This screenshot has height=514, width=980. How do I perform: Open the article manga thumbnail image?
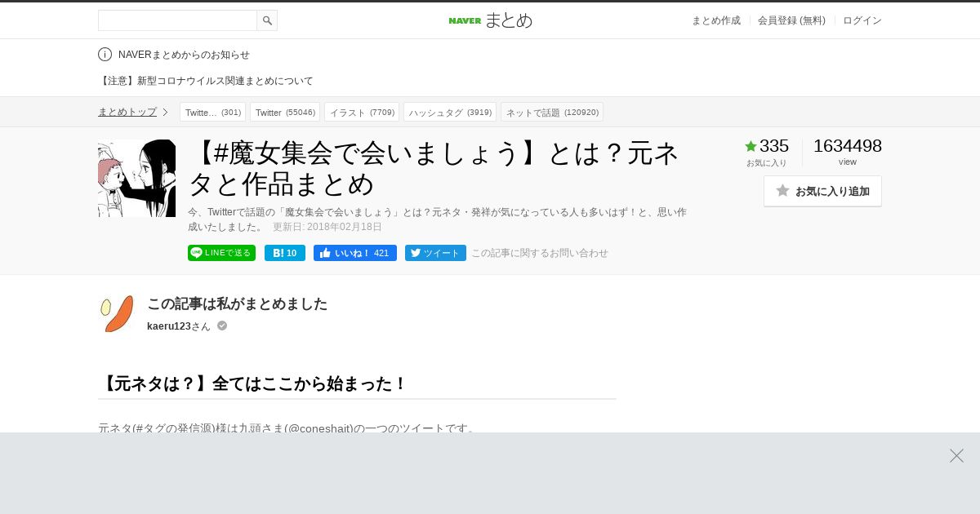click(x=136, y=178)
